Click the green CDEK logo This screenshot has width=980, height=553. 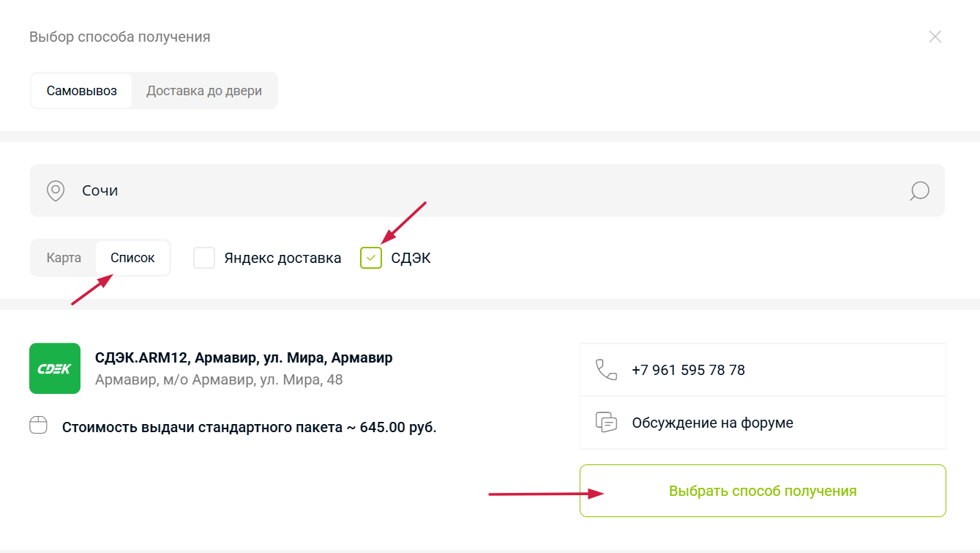pos(55,368)
